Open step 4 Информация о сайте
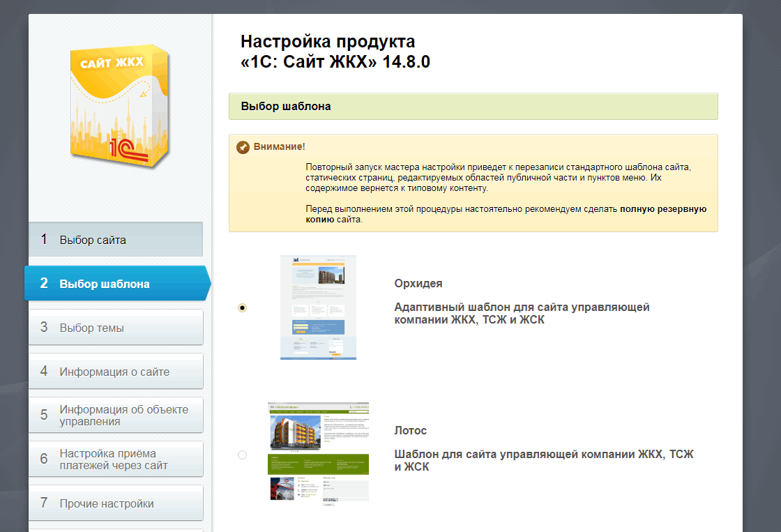The image size is (781, 532). (116, 371)
